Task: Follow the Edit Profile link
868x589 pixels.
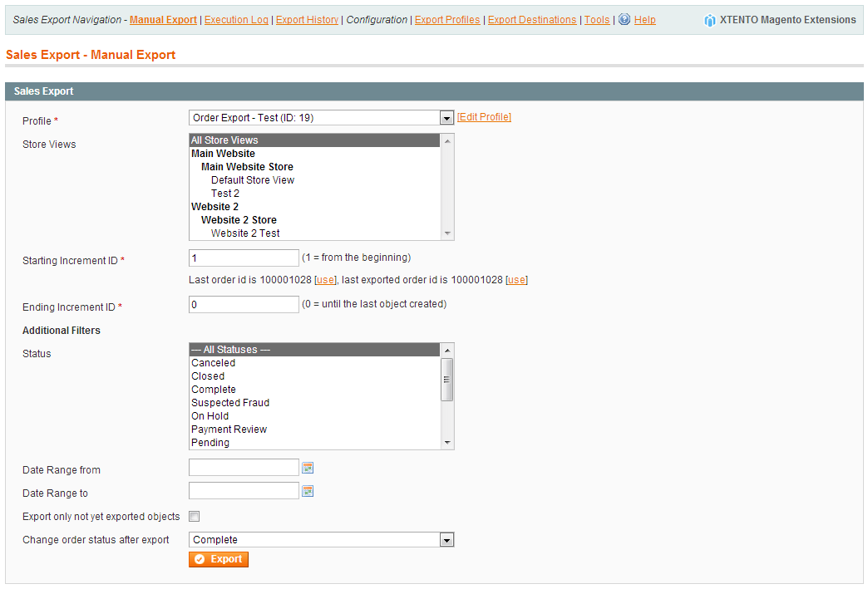Action: (x=484, y=117)
